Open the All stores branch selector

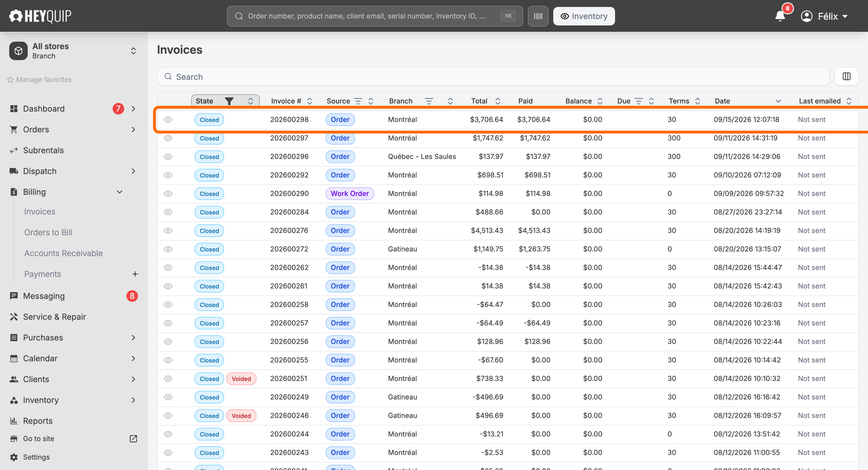pyautogui.click(x=73, y=51)
